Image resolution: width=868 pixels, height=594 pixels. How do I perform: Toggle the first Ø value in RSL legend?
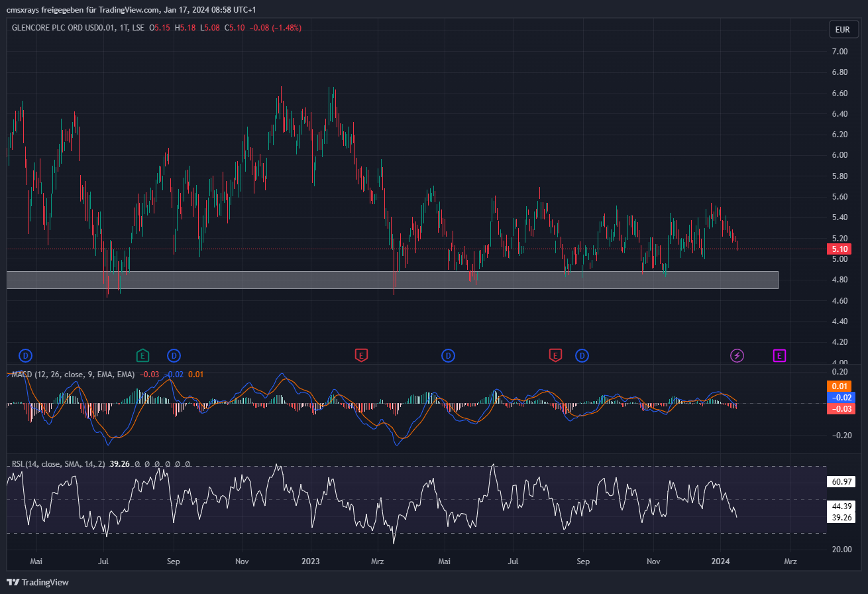137,463
